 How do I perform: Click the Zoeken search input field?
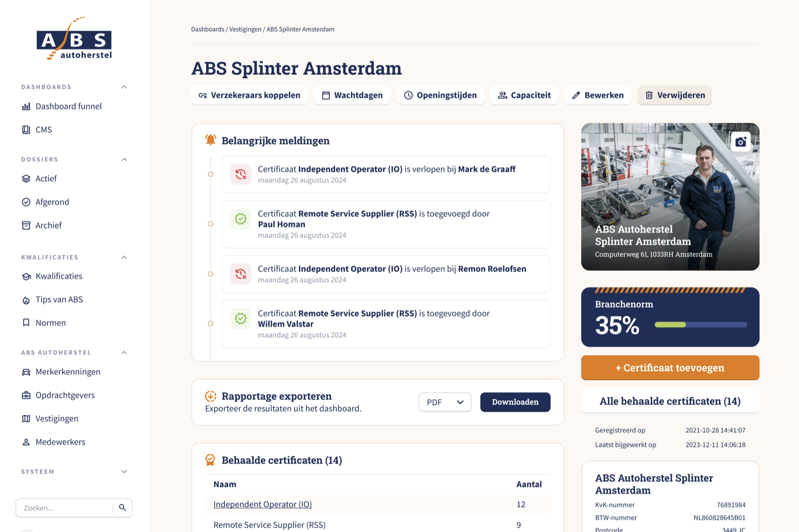pos(64,508)
